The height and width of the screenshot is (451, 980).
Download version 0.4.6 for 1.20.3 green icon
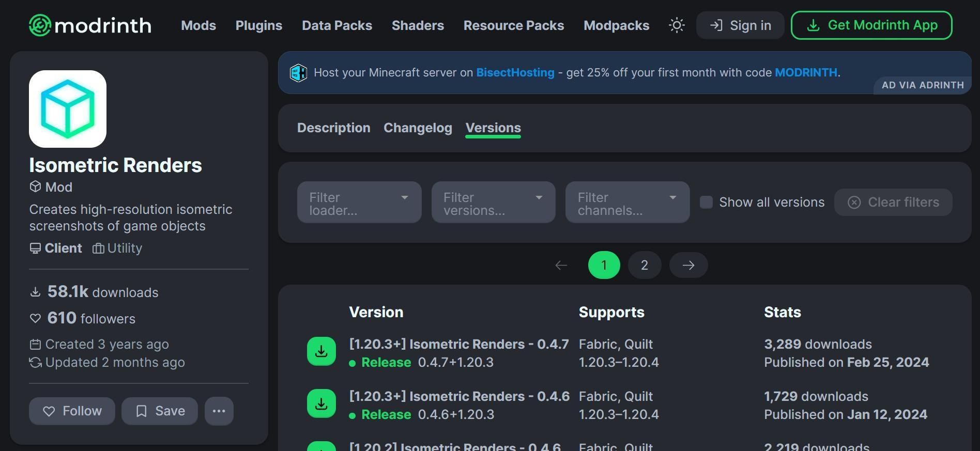pos(321,403)
